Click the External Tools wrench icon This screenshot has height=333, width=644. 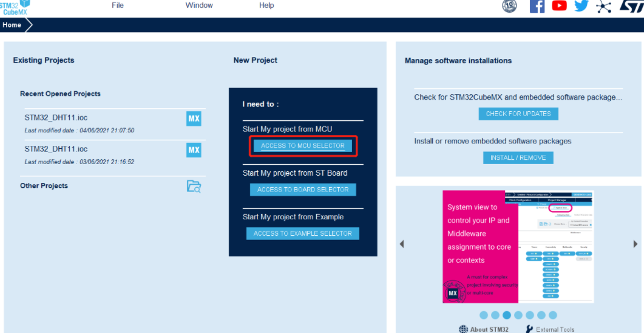coord(530,329)
